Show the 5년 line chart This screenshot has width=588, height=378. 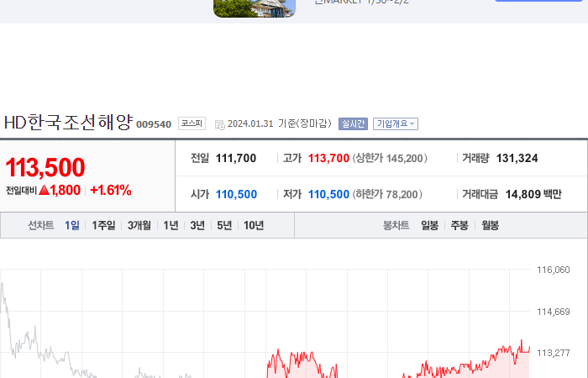point(224,225)
